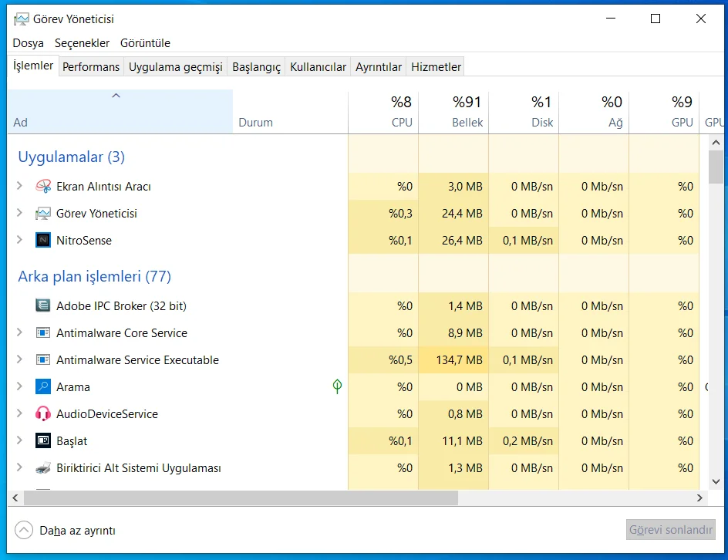Go to the Ayrıntılar tab
The width and height of the screenshot is (728, 560).
[x=379, y=67]
